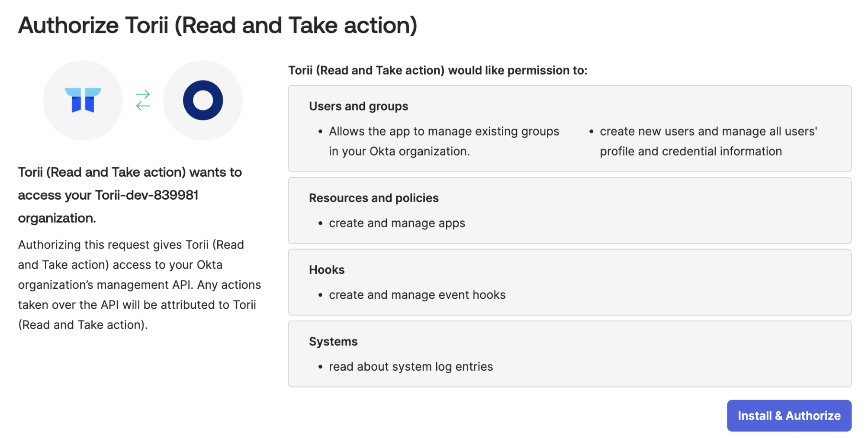The width and height of the screenshot is (868, 446).
Task: Click the 'read about system log entries' item
Action: pos(411,367)
